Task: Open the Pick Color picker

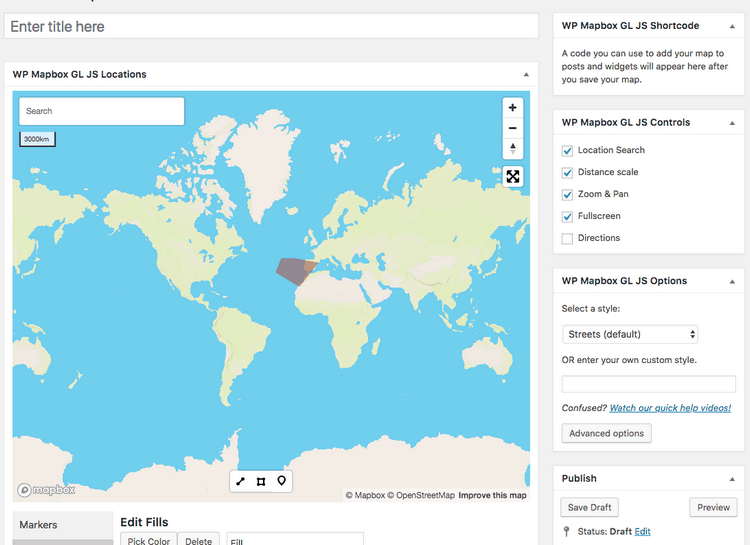Action: pos(149,540)
